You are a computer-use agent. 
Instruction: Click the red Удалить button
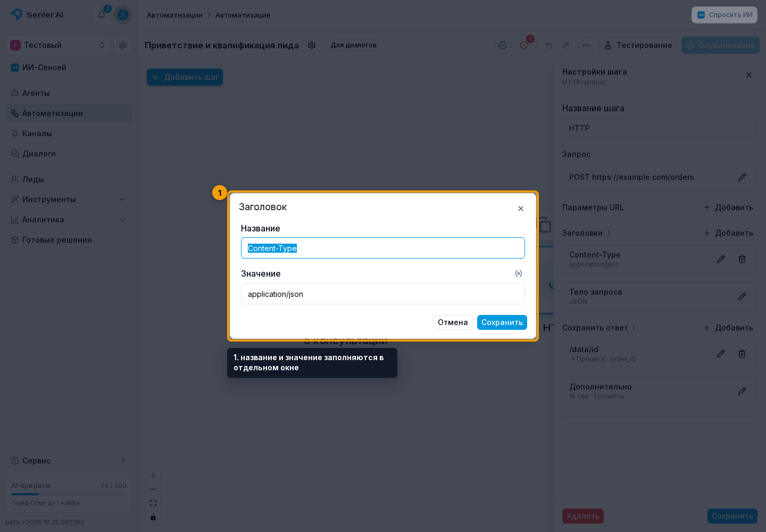tap(583, 516)
